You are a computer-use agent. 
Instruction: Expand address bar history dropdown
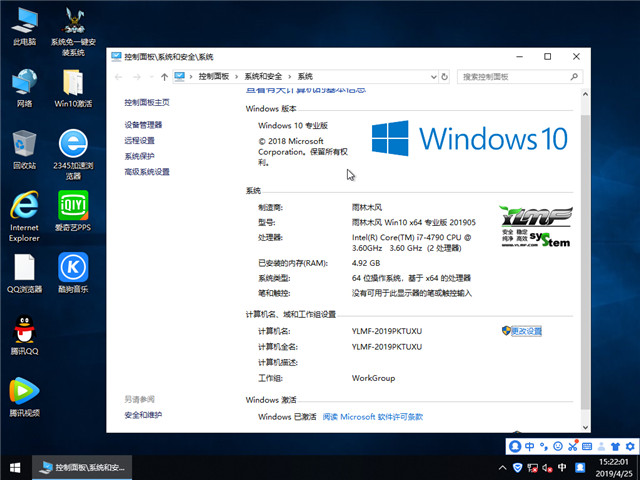[x=433, y=77]
